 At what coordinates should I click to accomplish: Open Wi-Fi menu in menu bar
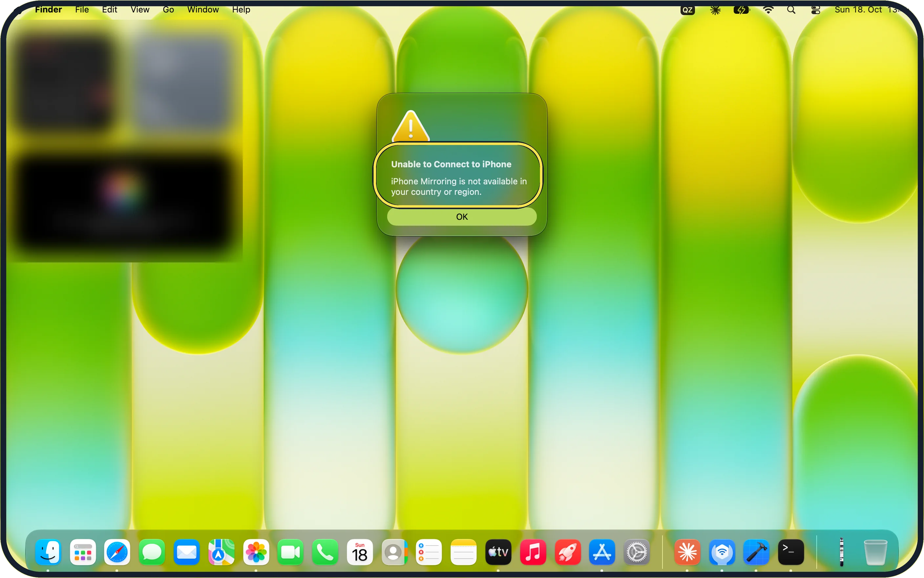coord(768,10)
